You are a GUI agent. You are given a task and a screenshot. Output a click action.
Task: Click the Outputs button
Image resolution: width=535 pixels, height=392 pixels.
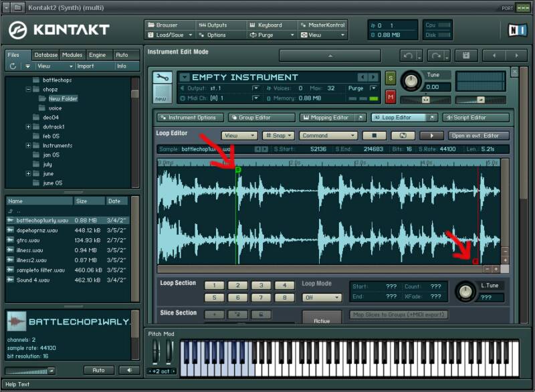(221, 25)
